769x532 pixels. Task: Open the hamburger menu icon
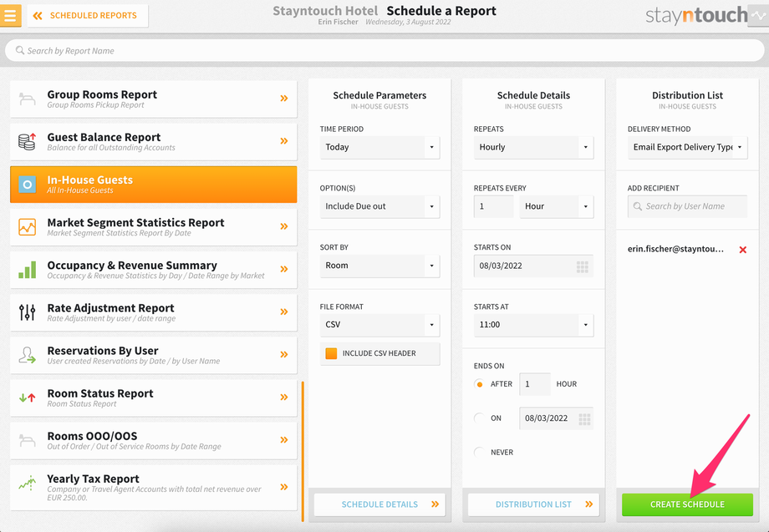(10, 15)
